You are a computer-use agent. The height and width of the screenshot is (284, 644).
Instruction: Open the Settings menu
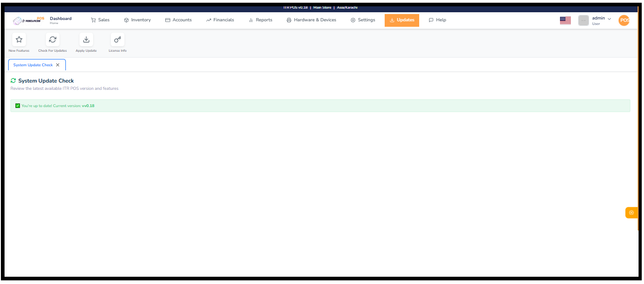tap(363, 20)
